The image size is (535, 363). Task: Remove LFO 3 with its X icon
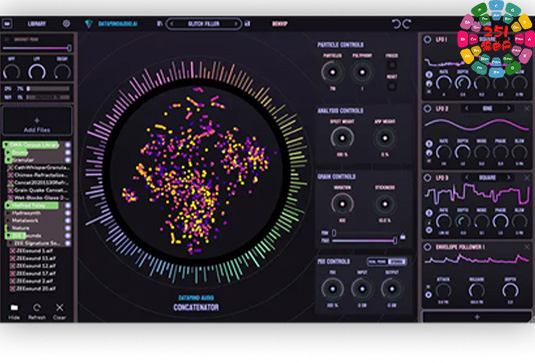pos(526,178)
